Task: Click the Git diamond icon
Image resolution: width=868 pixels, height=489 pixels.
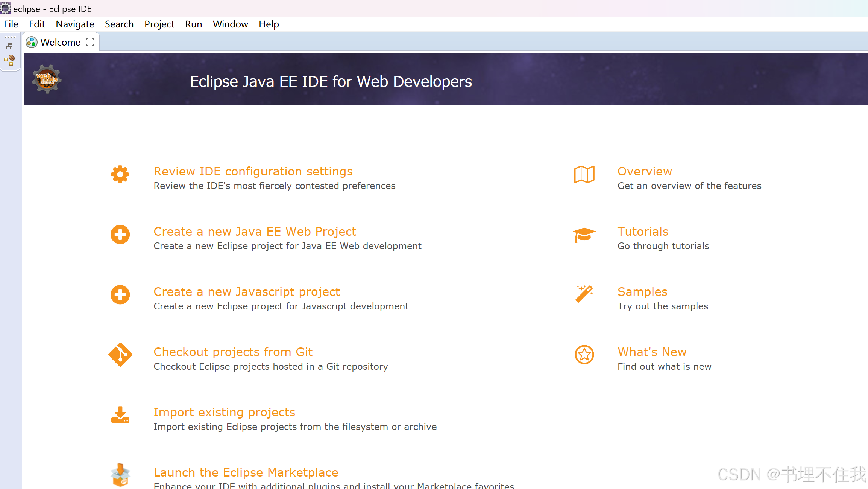Action: click(x=120, y=355)
